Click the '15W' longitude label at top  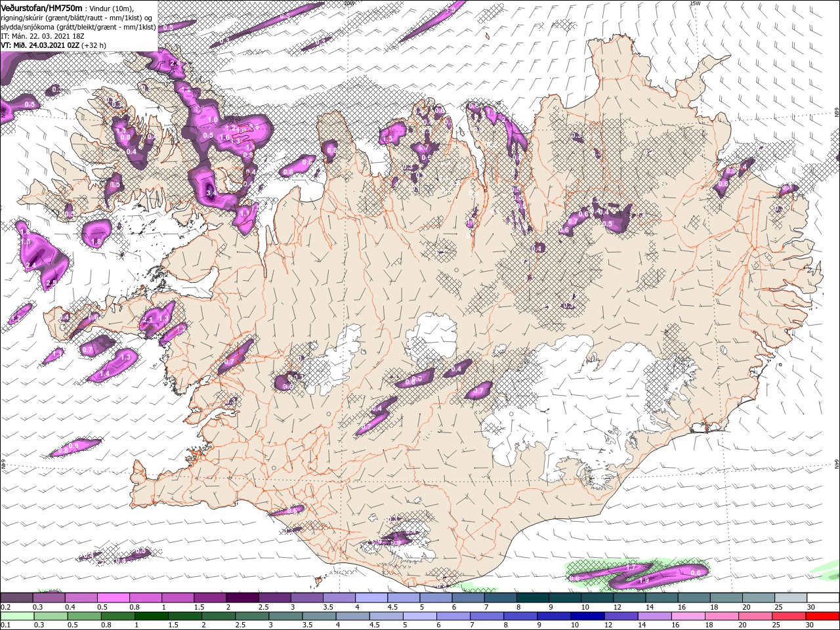tap(695, 3)
